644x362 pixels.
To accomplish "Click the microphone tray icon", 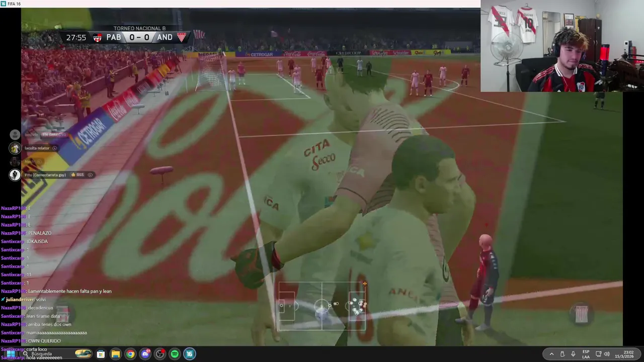I will (x=573, y=354).
